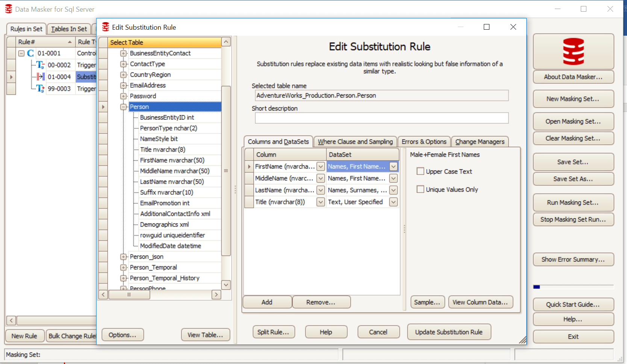Open Where Clause and Sampling tab

pos(355,142)
